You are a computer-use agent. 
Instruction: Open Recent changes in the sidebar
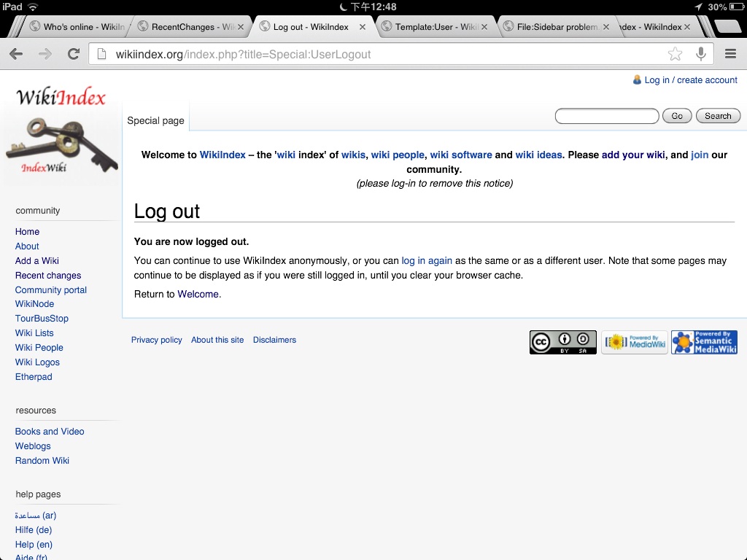(x=48, y=276)
